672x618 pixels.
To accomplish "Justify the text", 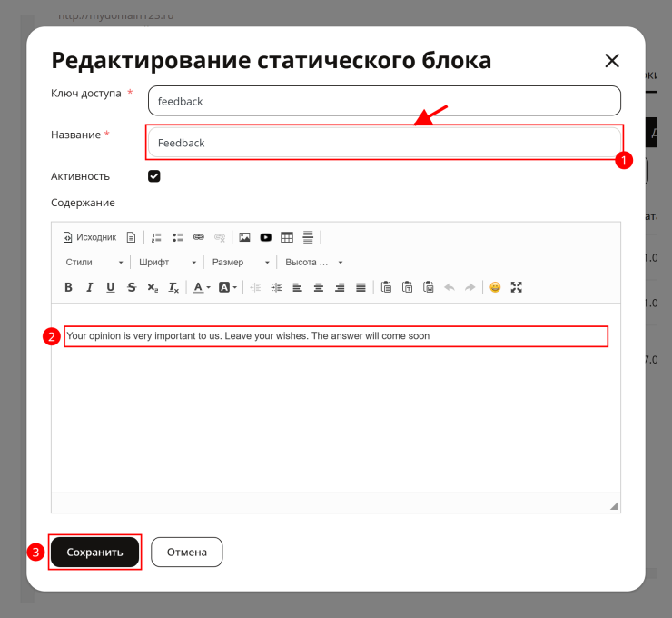I will (x=361, y=287).
